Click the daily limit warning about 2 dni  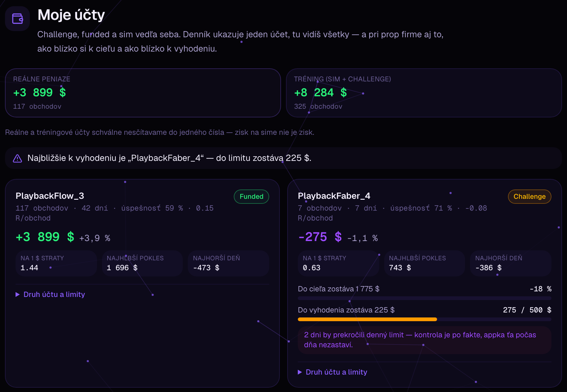[425, 340]
